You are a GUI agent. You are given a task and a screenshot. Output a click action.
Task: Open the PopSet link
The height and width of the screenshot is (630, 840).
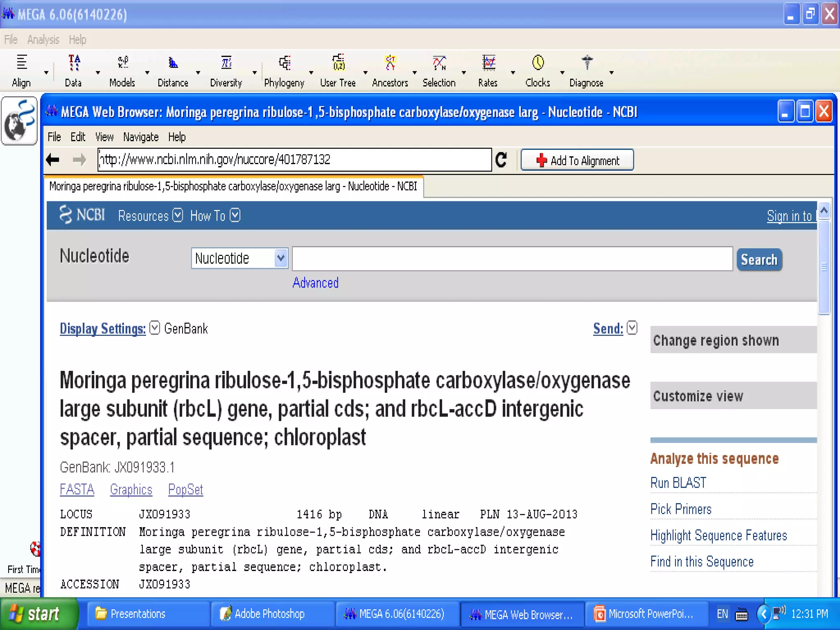[x=186, y=489]
